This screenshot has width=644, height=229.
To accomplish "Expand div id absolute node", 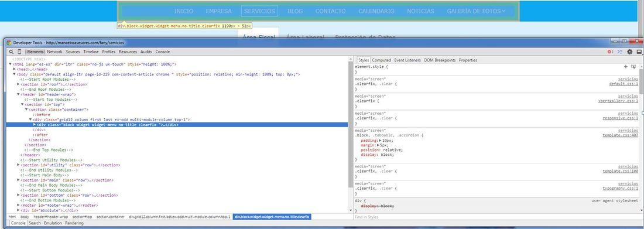I will tap(19, 210).
